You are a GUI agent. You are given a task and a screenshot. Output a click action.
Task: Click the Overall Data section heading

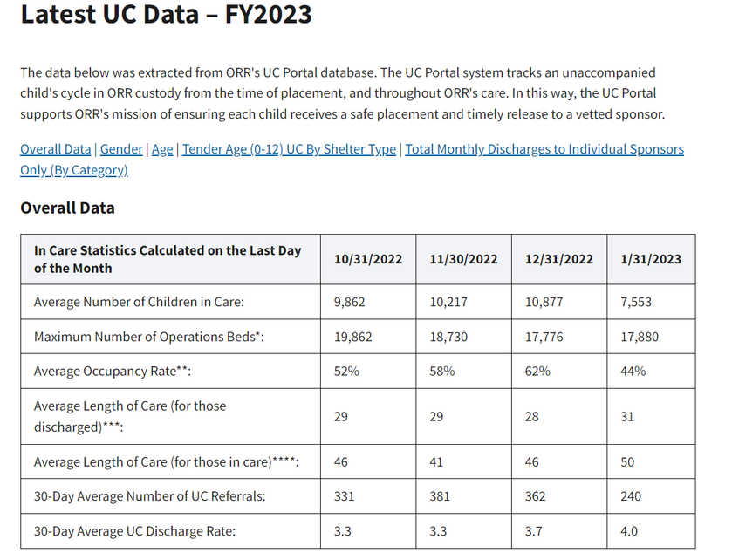coord(67,208)
